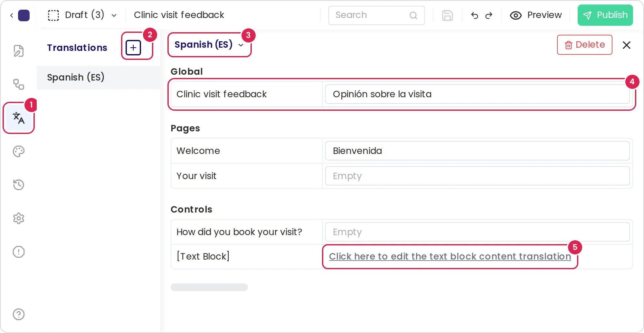This screenshot has width=644, height=333.
Task: Expand the Draft (3) version dropdown
Action: 82,15
